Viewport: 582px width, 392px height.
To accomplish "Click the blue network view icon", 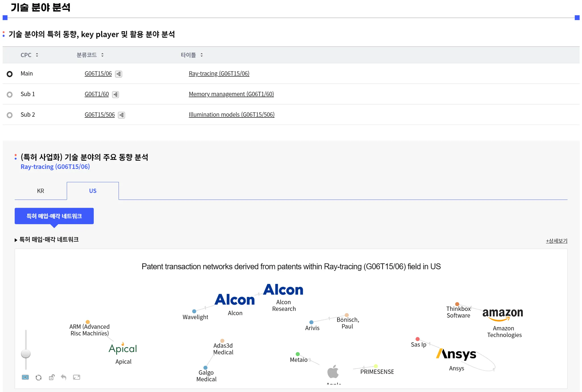I will 25,377.
